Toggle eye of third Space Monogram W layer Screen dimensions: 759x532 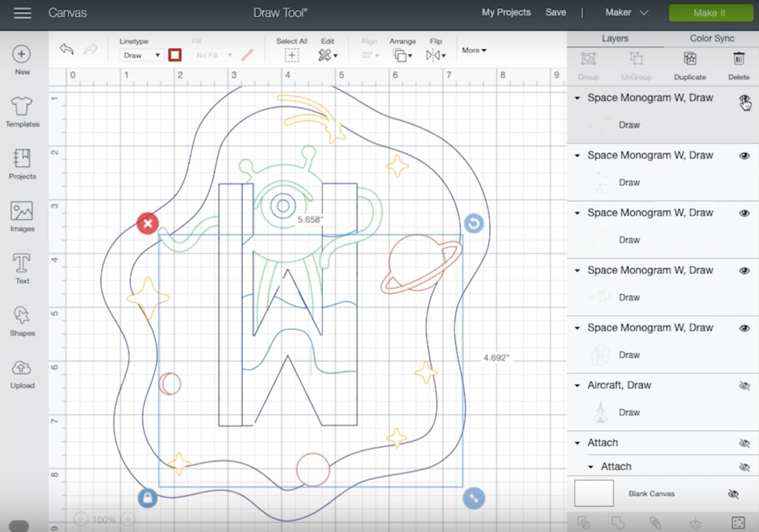[x=744, y=213]
